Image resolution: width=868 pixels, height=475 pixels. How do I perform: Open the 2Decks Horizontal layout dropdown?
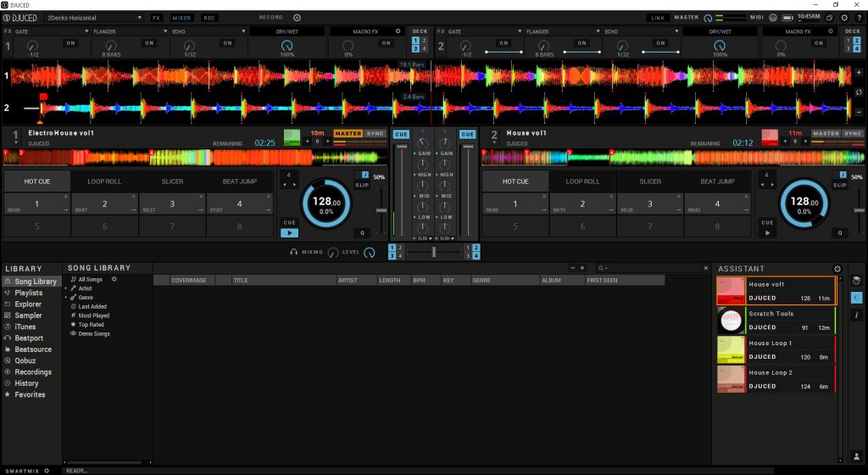click(x=93, y=18)
